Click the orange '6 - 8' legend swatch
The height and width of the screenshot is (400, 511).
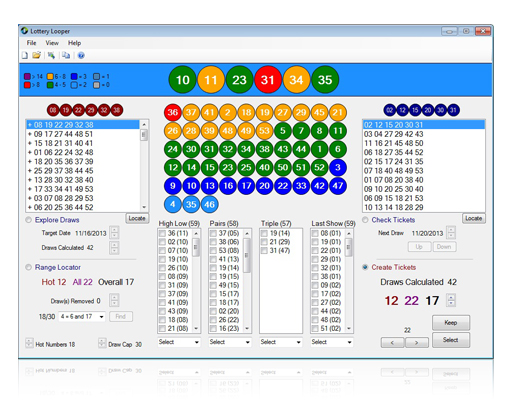[x=50, y=77]
